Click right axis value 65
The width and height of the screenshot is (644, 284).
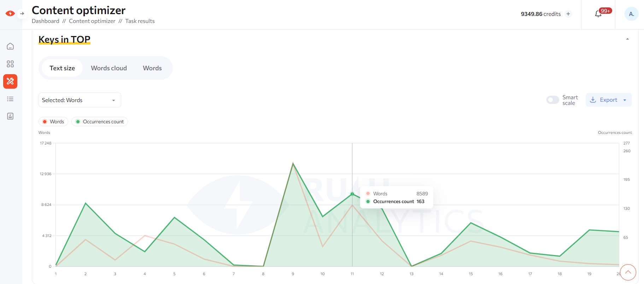point(626,237)
